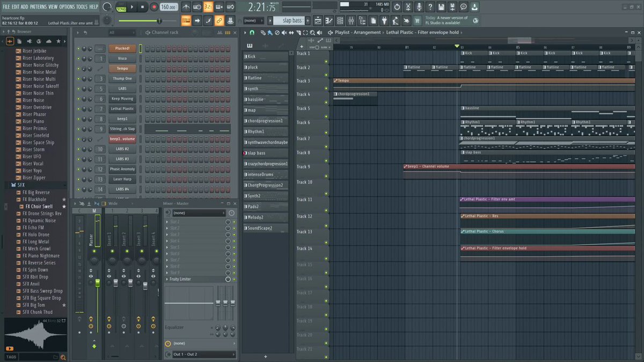Open the slap bass pattern selector dropdown

pos(290,20)
